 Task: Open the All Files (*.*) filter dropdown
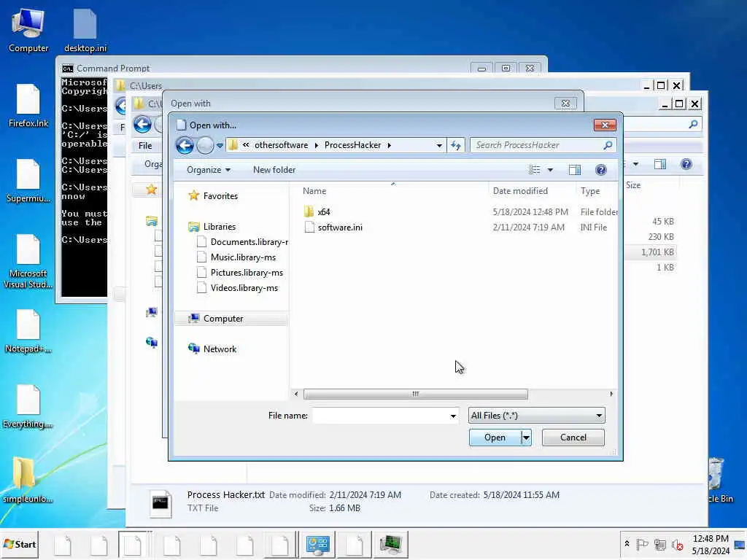(x=536, y=416)
